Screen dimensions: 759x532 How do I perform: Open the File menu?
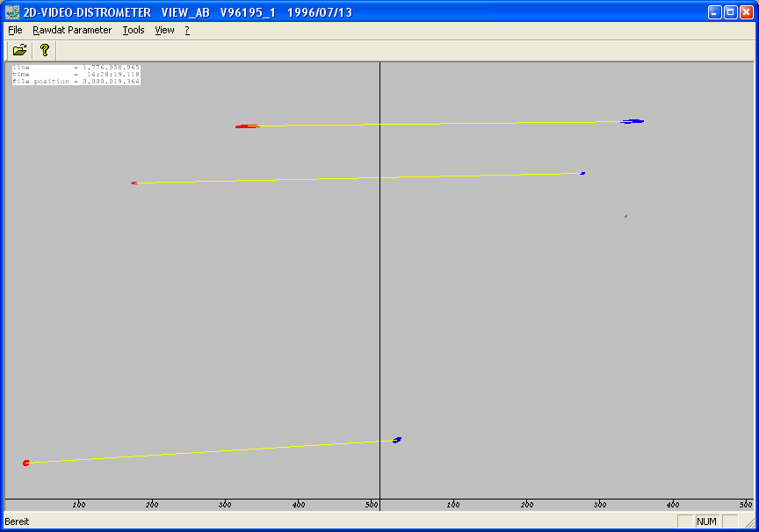16,30
